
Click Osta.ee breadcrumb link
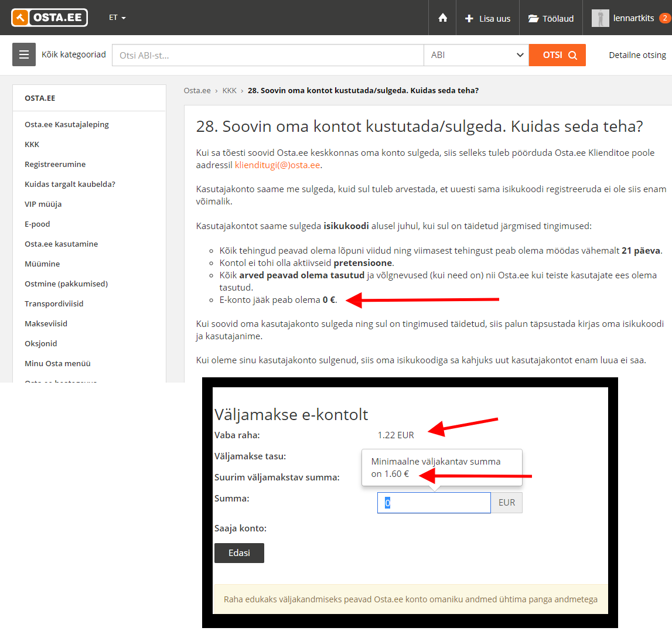197,90
